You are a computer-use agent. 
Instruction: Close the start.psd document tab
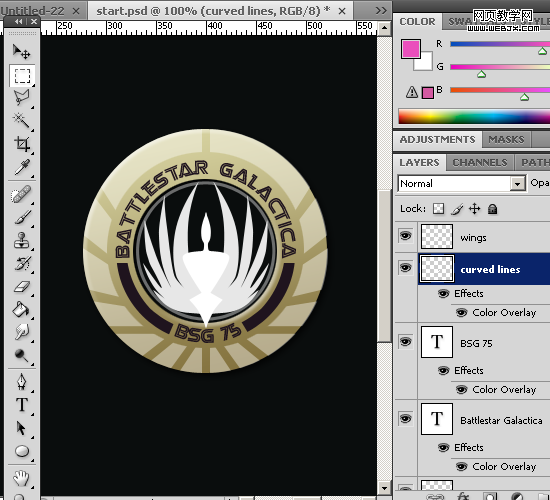pos(342,12)
